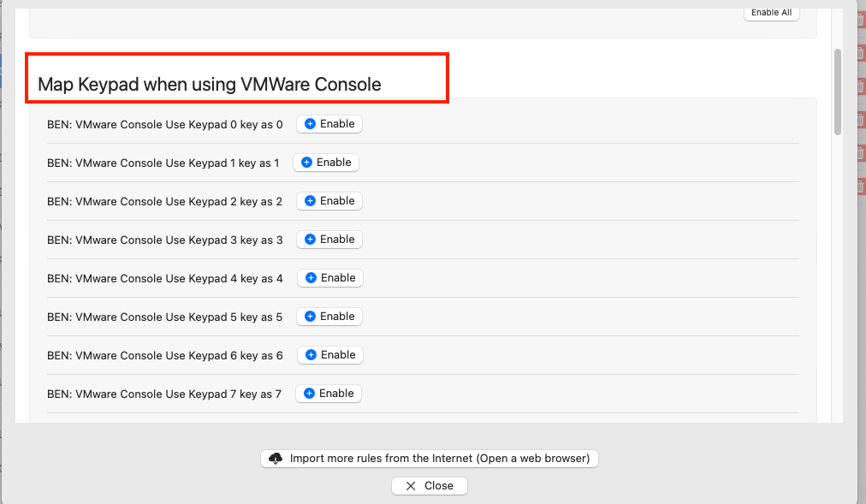Click the Map Keypad when using VMWare Console heading
Viewport: 866px width, 504px height.
point(210,84)
